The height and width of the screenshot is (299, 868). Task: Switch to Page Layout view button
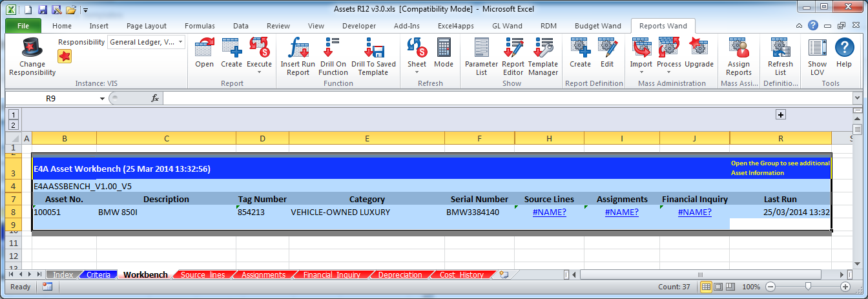click(x=718, y=287)
